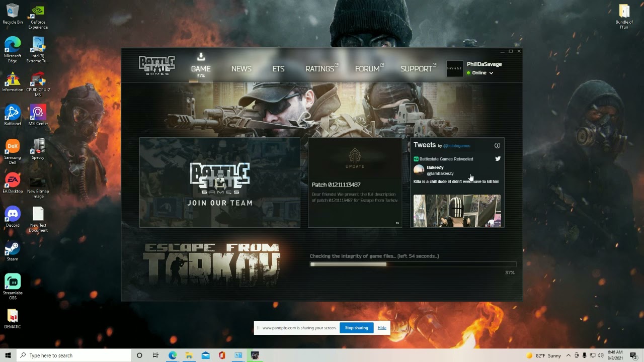Open MSI Center desktop shortcut
Image resolution: width=644 pixels, height=362 pixels.
[x=38, y=116]
